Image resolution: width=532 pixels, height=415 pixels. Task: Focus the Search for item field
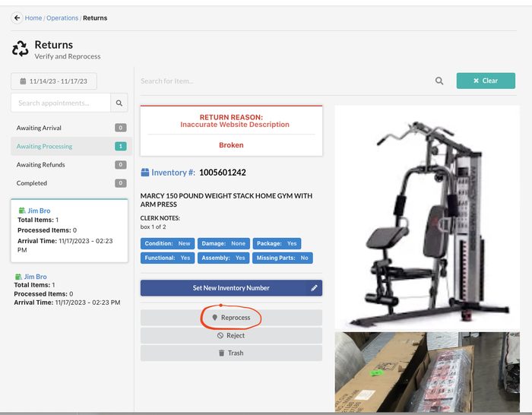tap(285, 81)
